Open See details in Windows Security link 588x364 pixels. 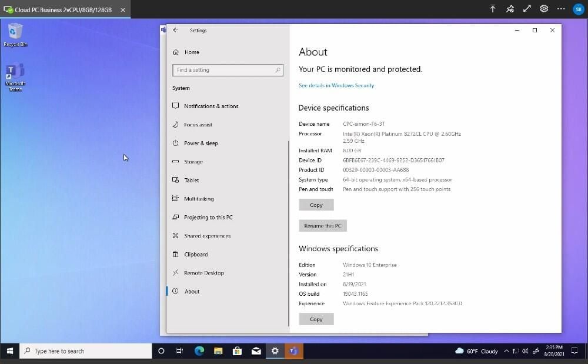(x=336, y=85)
